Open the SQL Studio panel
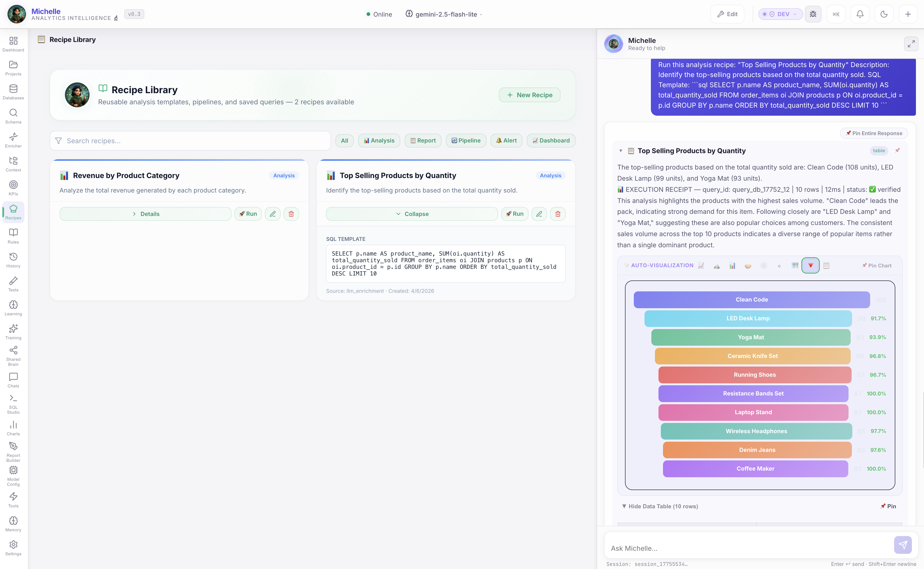924x569 pixels. pos(13,404)
